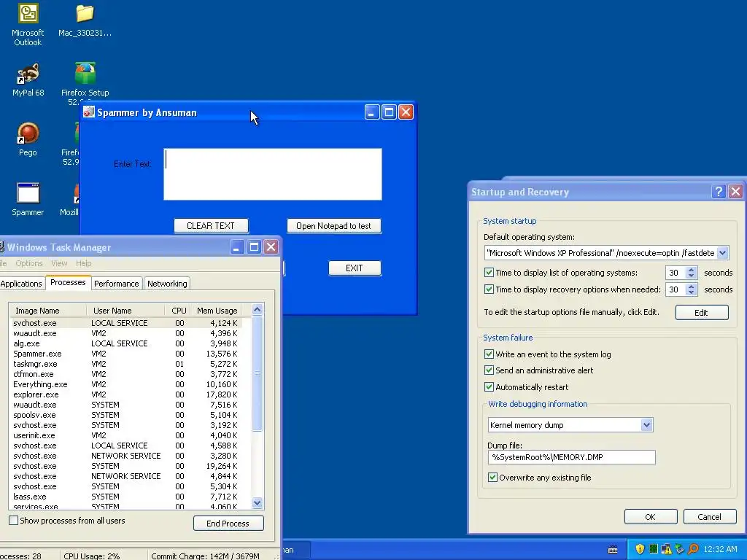Open the View menu in Task Manager
The height and width of the screenshot is (560, 747).
pos(59,263)
